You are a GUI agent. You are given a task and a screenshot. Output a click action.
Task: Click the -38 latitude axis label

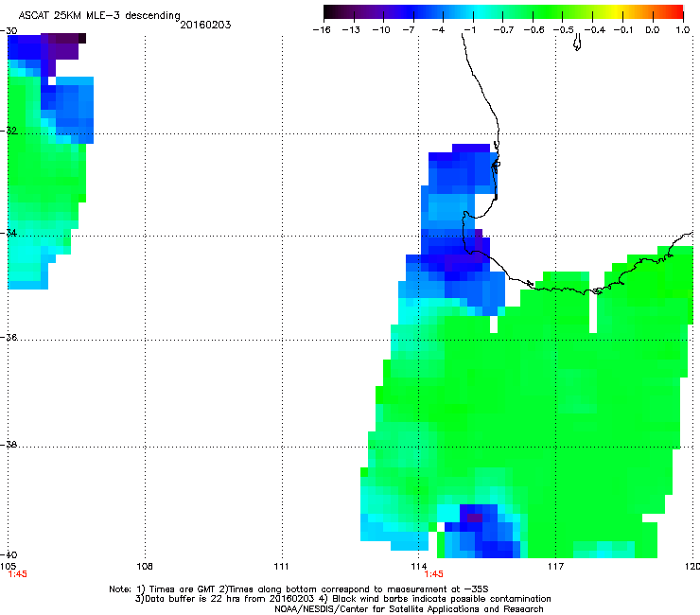coord(9,445)
